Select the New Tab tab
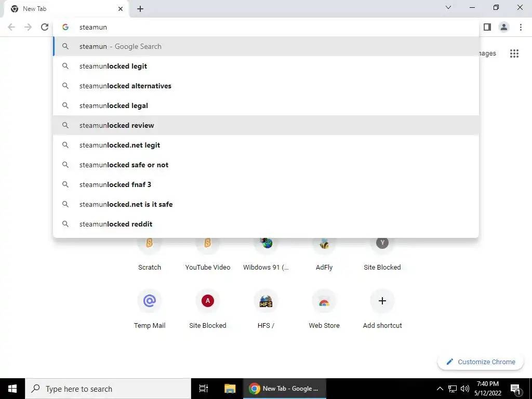 [66, 9]
